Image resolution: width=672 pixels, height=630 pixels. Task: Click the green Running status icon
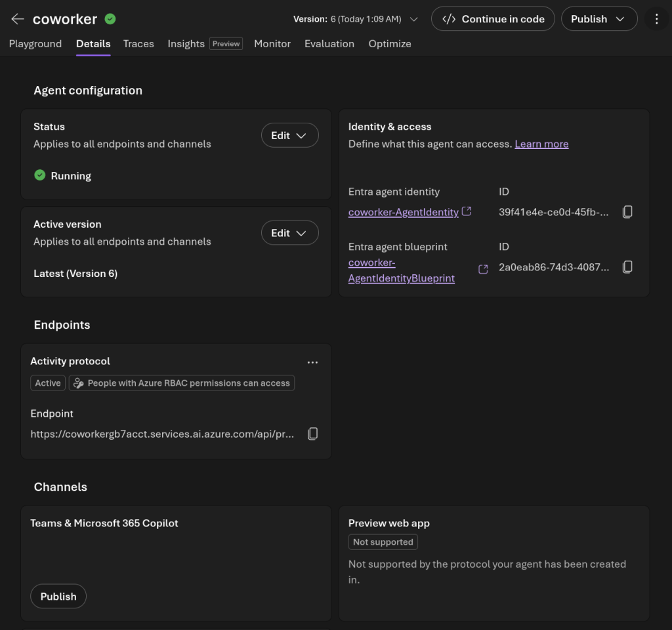point(40,175)
